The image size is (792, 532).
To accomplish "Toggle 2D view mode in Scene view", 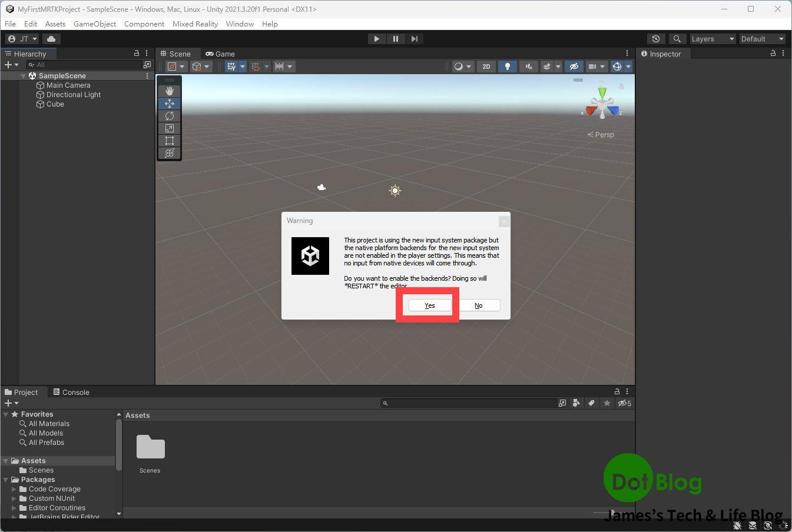I will 486,66.
